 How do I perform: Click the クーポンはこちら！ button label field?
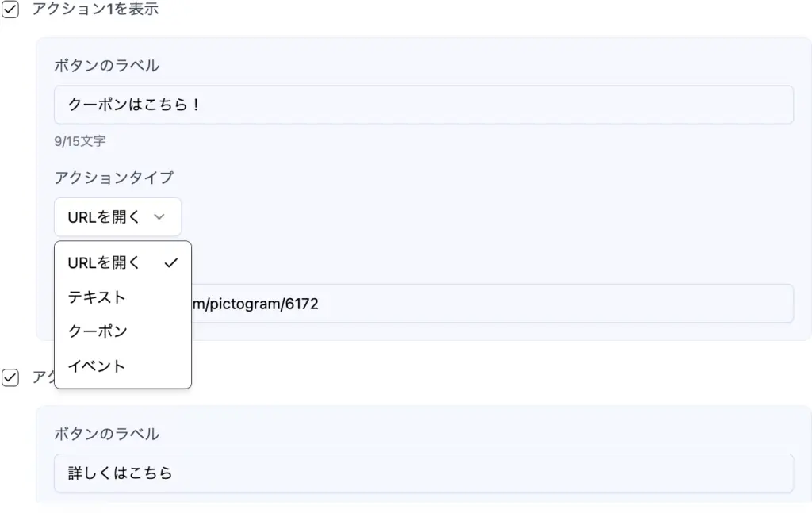[423, 105]
